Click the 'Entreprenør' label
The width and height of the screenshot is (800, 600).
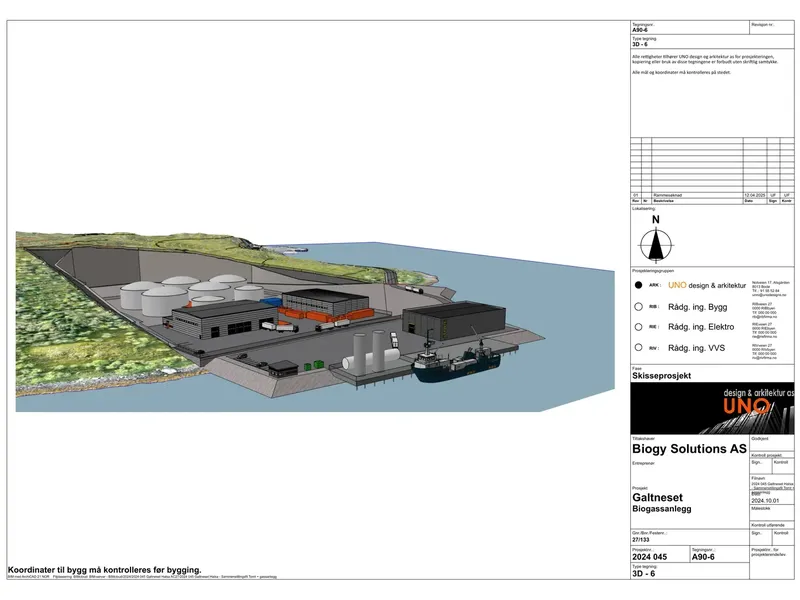point(643,463)
